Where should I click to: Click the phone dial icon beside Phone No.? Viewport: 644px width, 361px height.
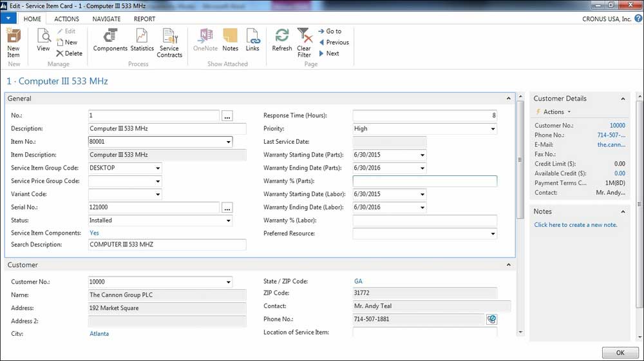tap(491, 319)
